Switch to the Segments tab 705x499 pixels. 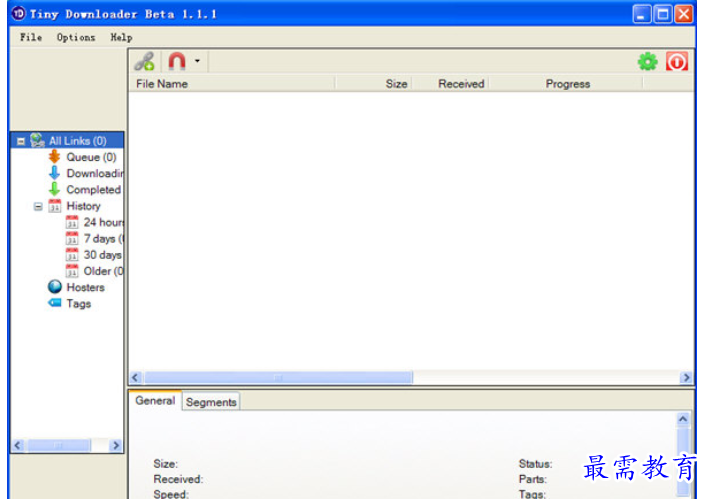click(211, 402)
